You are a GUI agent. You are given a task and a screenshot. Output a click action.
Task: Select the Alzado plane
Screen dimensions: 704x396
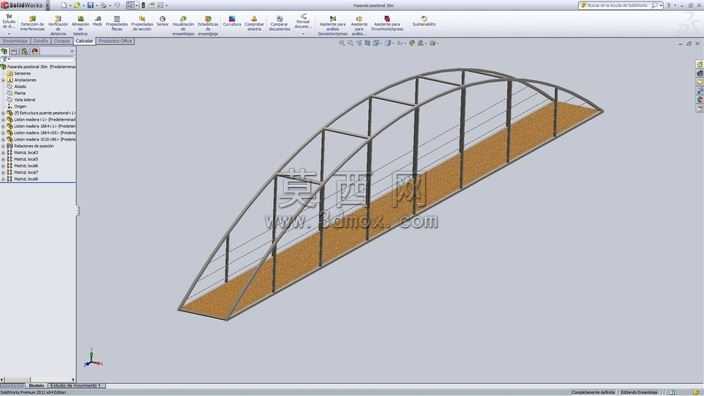point(20,86)
